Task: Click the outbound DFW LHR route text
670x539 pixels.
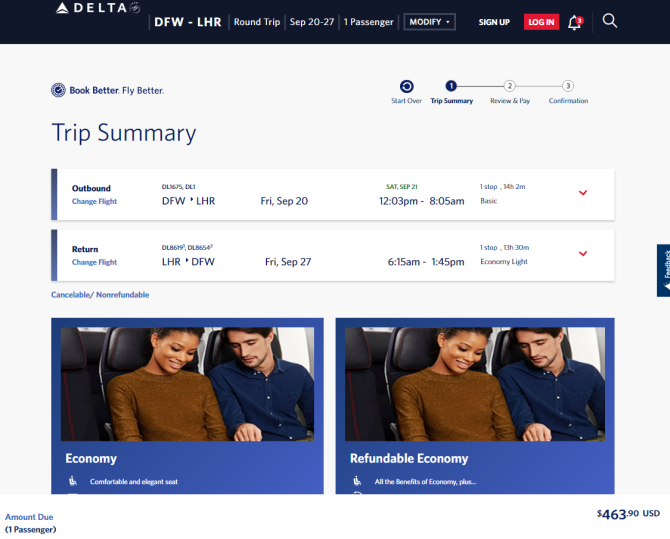Action: [188, 201]
